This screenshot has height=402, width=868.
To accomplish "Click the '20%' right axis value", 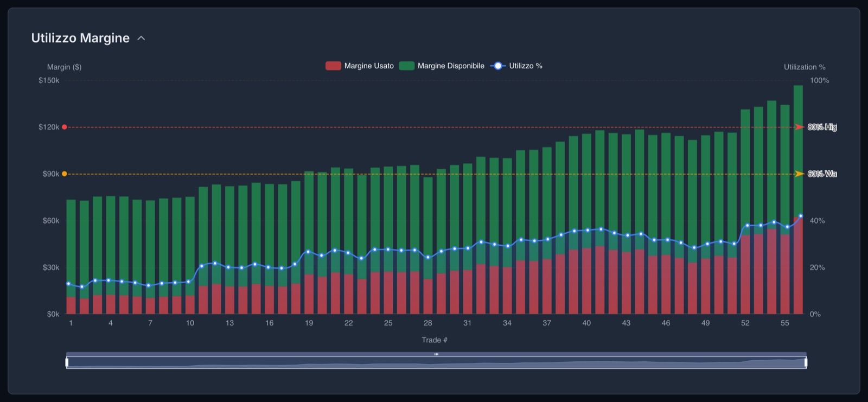I will pyautogui.click(x=818, y=267).
